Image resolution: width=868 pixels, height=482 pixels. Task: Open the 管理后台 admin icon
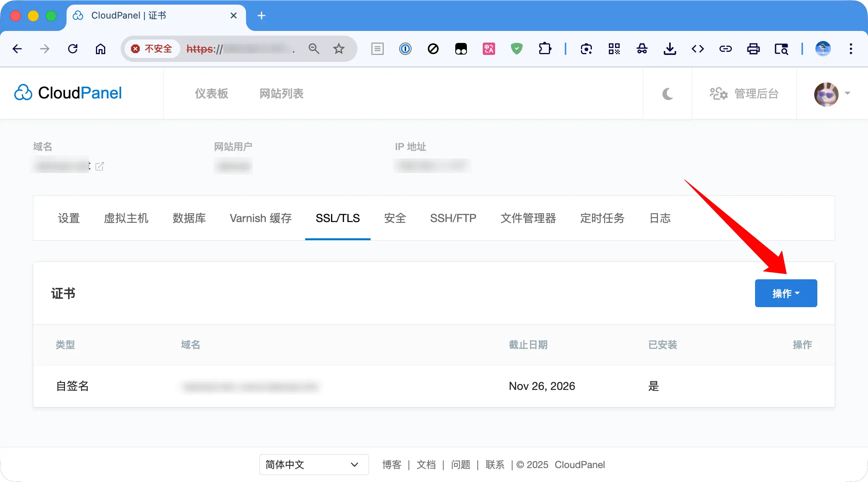(x=718, y=94)
